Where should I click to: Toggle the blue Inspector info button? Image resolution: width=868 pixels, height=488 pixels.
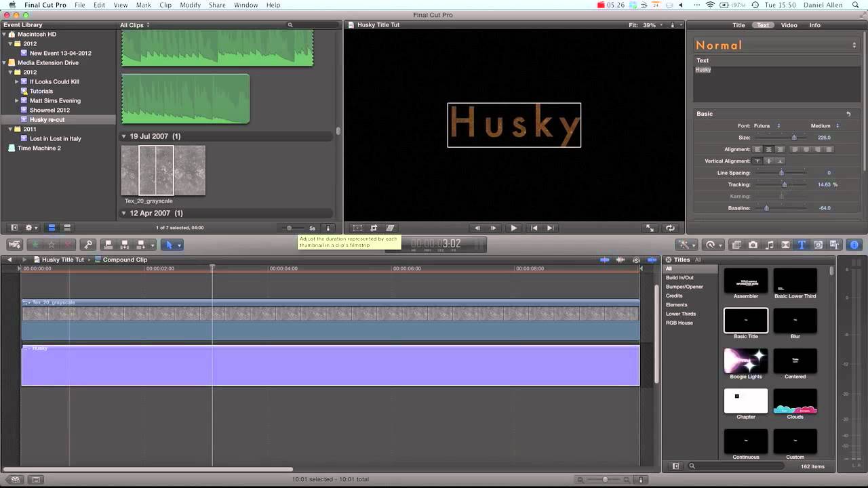pyautogui.click(x=854, y=245)
